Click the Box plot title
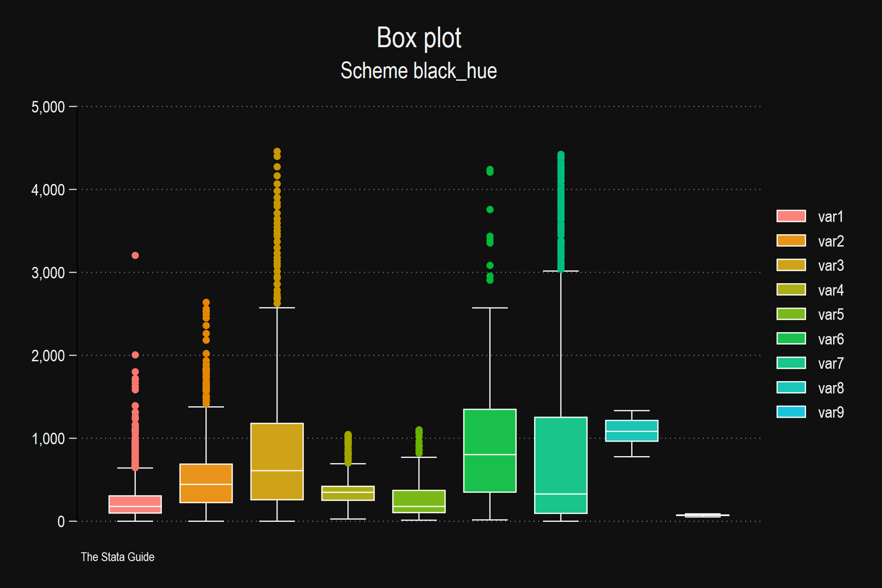This screenshot has height=588, width=882. pos(419,38)
